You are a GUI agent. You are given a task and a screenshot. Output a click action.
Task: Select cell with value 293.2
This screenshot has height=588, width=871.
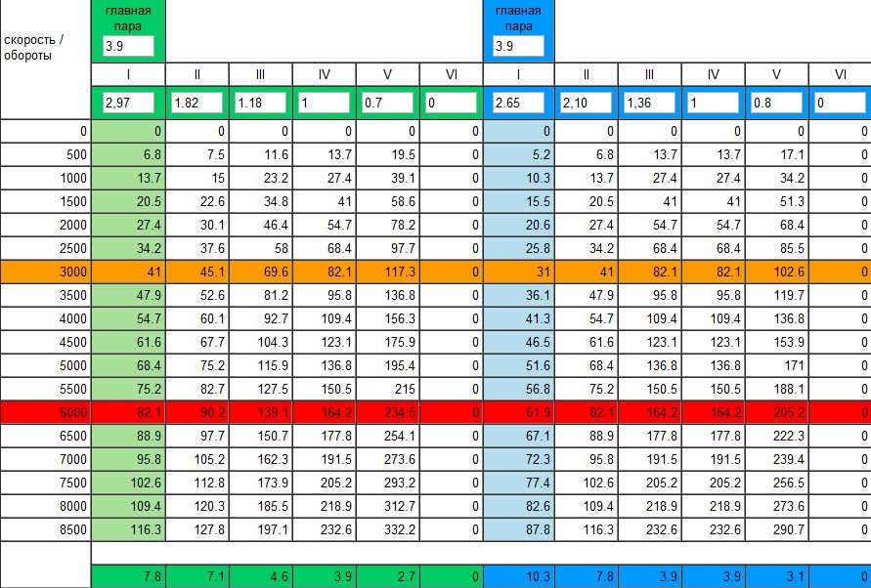point(388,483)
